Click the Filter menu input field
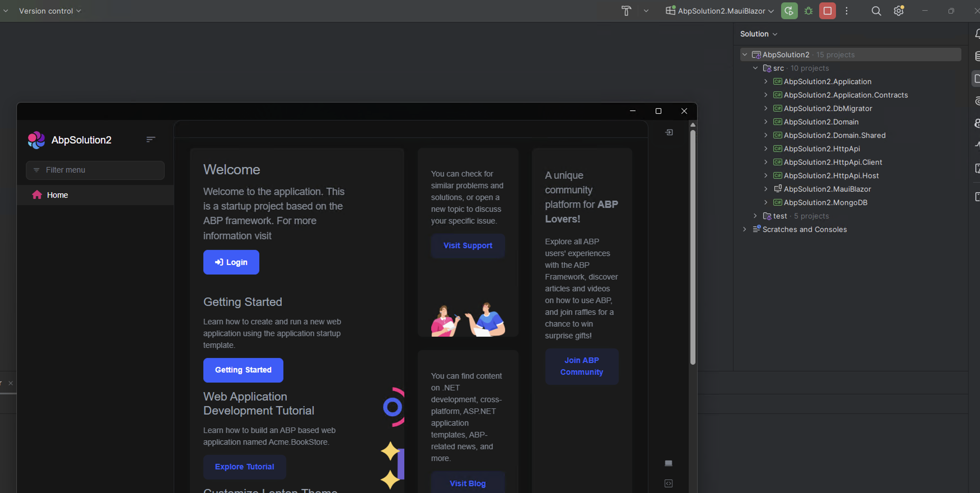The height and width of the screenshot is (493, 980). point(95,170)
